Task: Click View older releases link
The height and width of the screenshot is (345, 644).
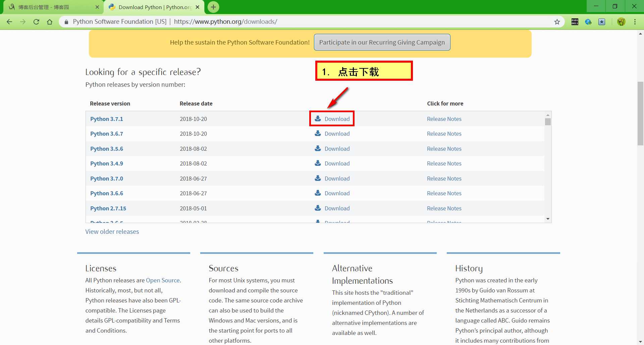Action: 112,231
